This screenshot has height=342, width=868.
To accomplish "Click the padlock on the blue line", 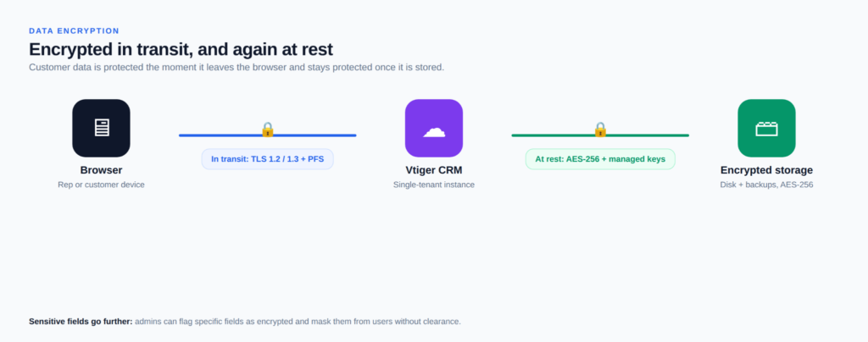I will (x=268, y=130).
